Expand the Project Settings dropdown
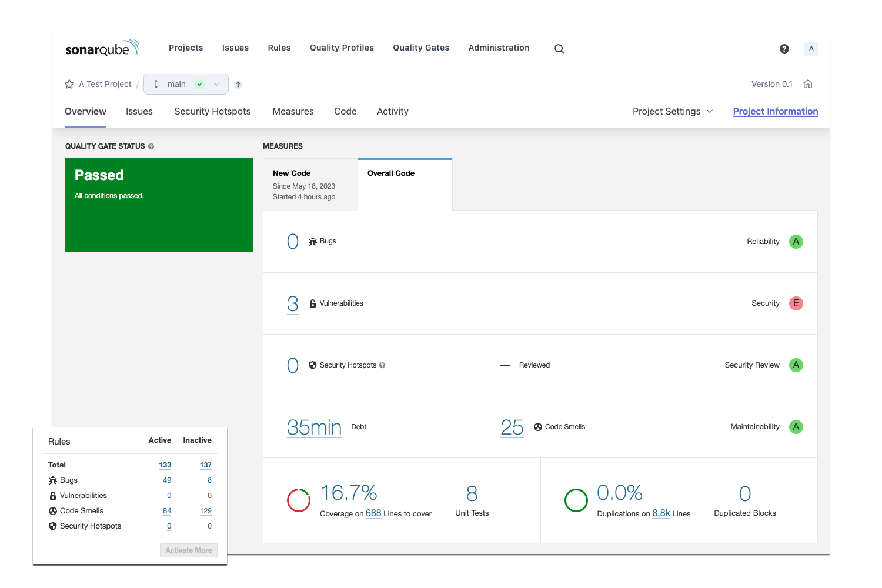 tap(673, 111)
